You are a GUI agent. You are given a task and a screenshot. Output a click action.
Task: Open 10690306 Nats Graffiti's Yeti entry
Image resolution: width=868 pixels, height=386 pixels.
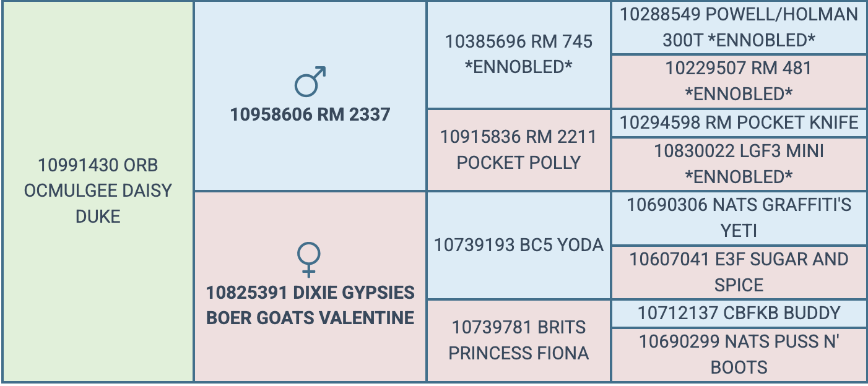[739, 218]
